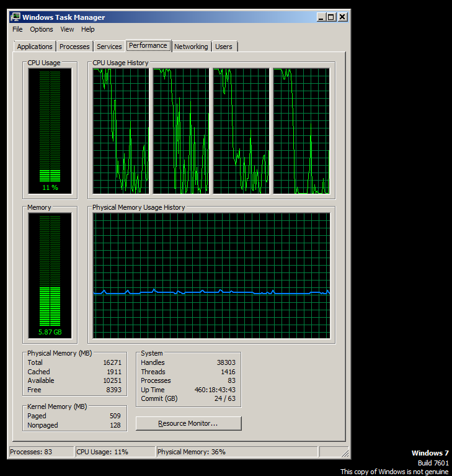Switch to the Services tab
The image size is (452, 476).
coord(109,47)
